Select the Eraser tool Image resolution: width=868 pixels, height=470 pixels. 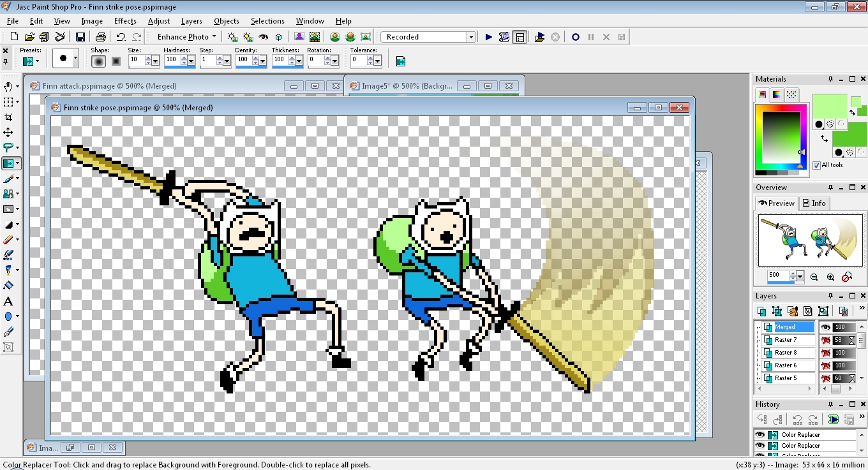coord(8,240)
